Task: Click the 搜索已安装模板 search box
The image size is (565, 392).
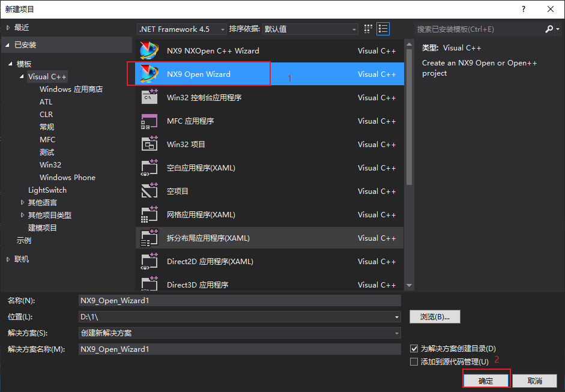Action: pyautogui.click(x=479, y=29)
